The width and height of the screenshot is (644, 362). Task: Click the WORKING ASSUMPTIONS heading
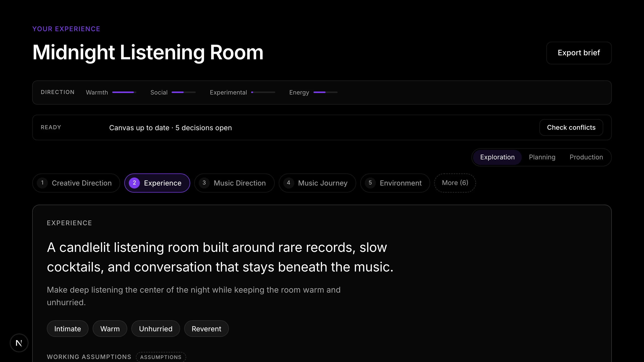coord(89,357)
